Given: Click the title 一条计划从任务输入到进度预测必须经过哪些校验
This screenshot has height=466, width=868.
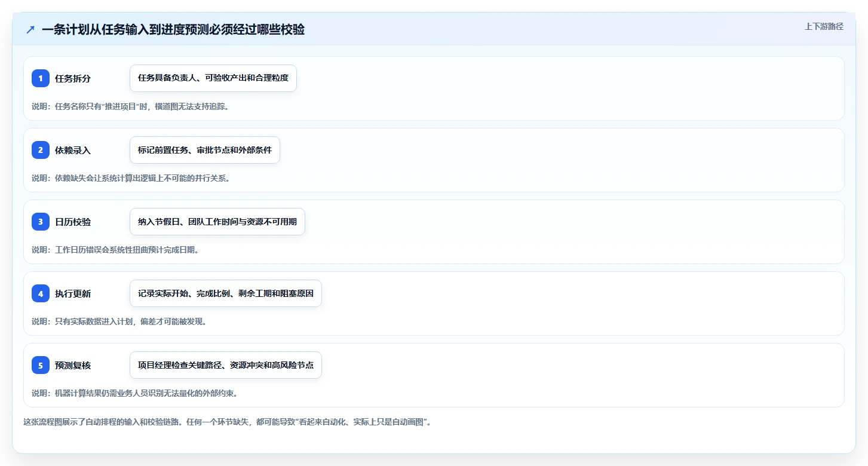Looking at the screenshot, I should pos(173,29).
